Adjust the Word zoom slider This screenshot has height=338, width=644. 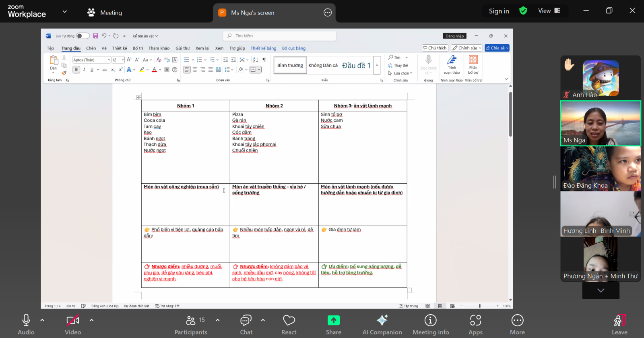(479, 306)
